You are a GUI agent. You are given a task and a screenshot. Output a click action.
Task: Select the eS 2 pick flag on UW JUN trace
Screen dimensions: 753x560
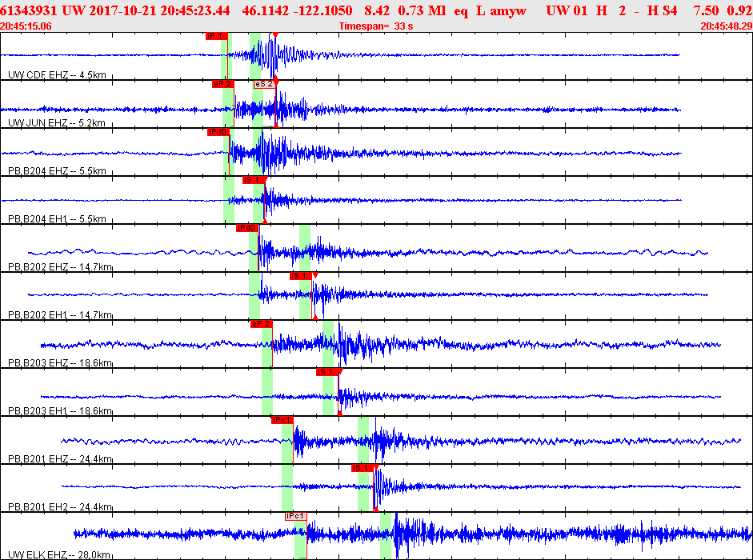[x=265, y=84]
